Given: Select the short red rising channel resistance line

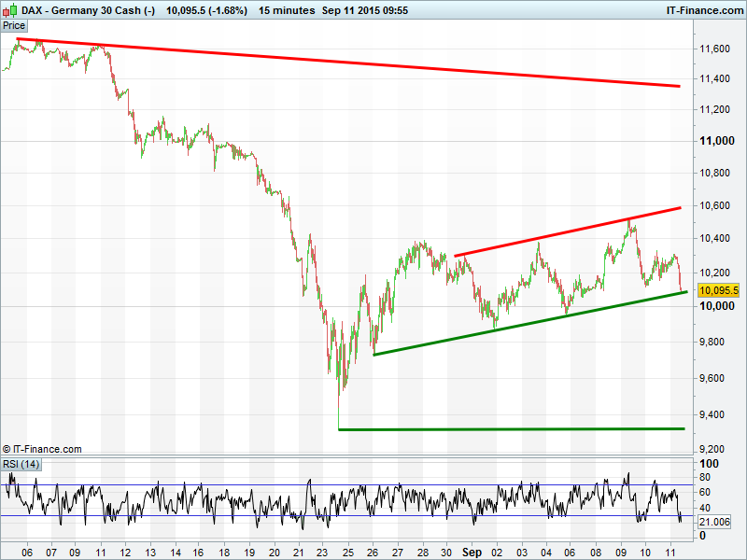Looking at the screenshot, I should tap(560, 233).
